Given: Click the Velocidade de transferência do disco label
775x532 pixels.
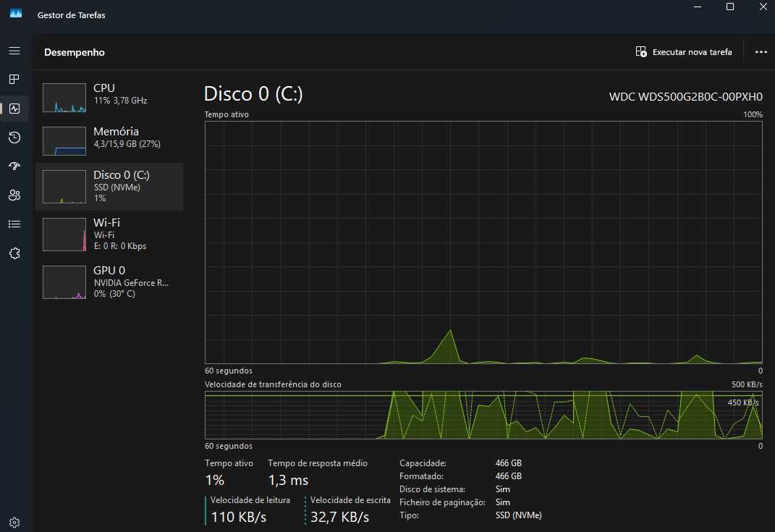Looking at the screenshot, I should (273, 384).
